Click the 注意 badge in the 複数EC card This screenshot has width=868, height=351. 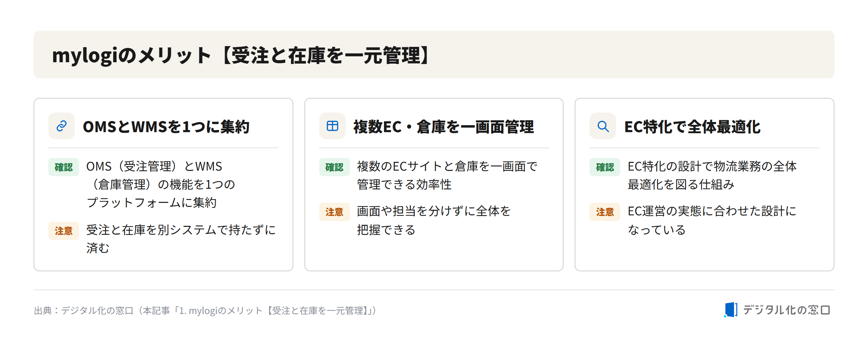click(334, 212)
